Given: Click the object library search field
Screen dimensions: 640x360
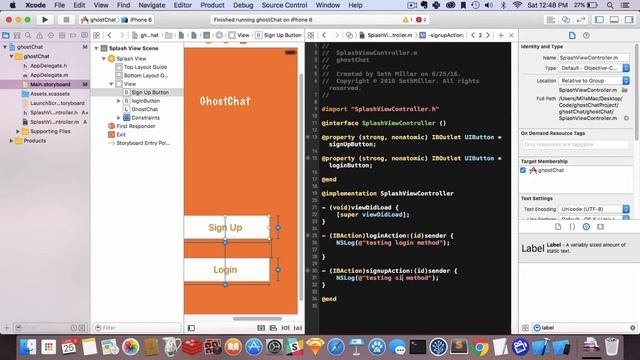Looking at the screenshot, I should (584, 328).
